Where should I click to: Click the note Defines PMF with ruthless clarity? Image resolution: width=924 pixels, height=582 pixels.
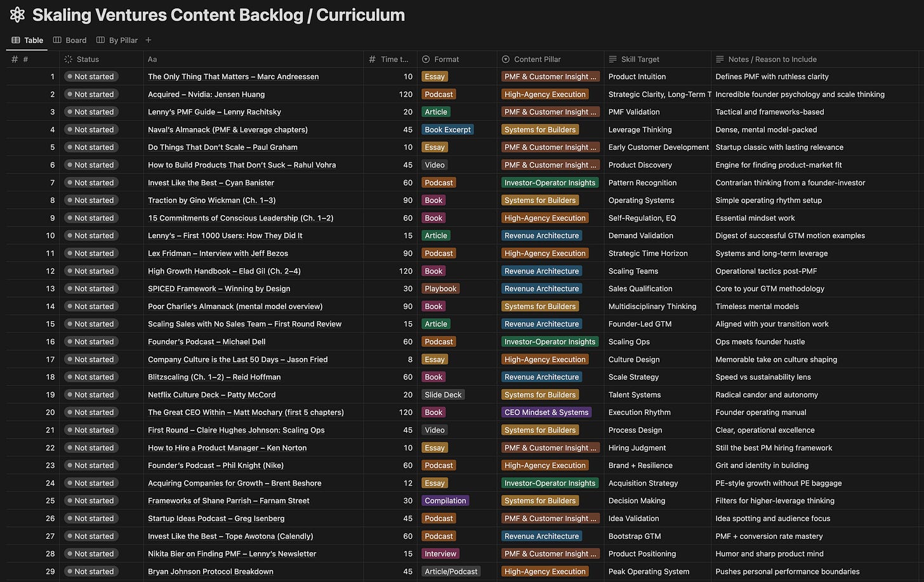772,77
